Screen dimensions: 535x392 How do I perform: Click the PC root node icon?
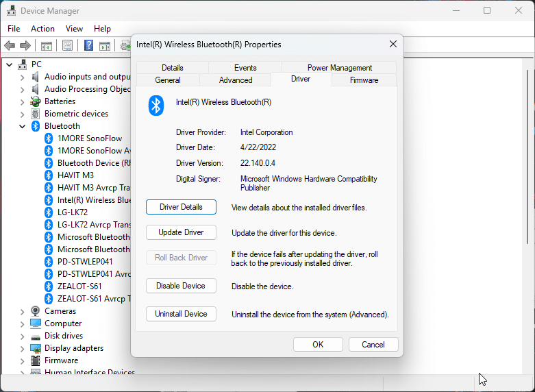coord(23,64)
